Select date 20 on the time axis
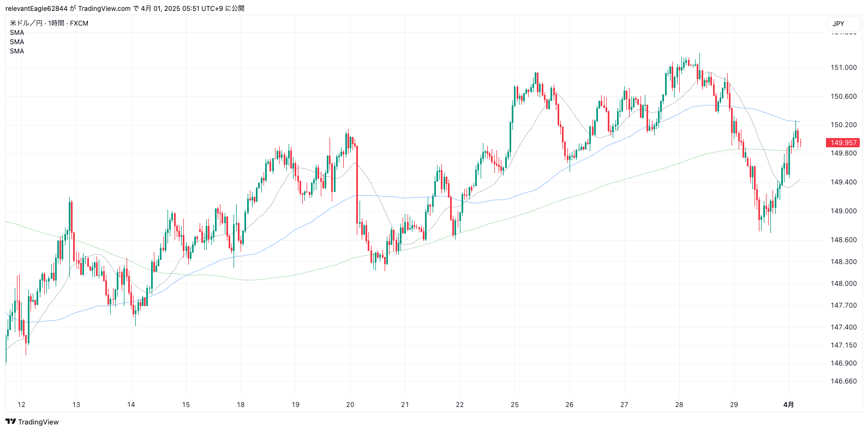 click(x=350, y=405)
